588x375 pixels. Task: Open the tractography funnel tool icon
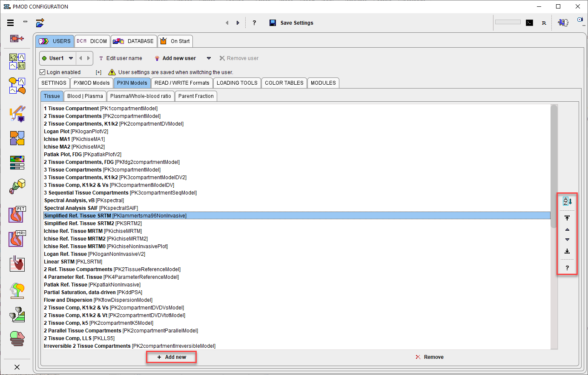coord(17,315)
